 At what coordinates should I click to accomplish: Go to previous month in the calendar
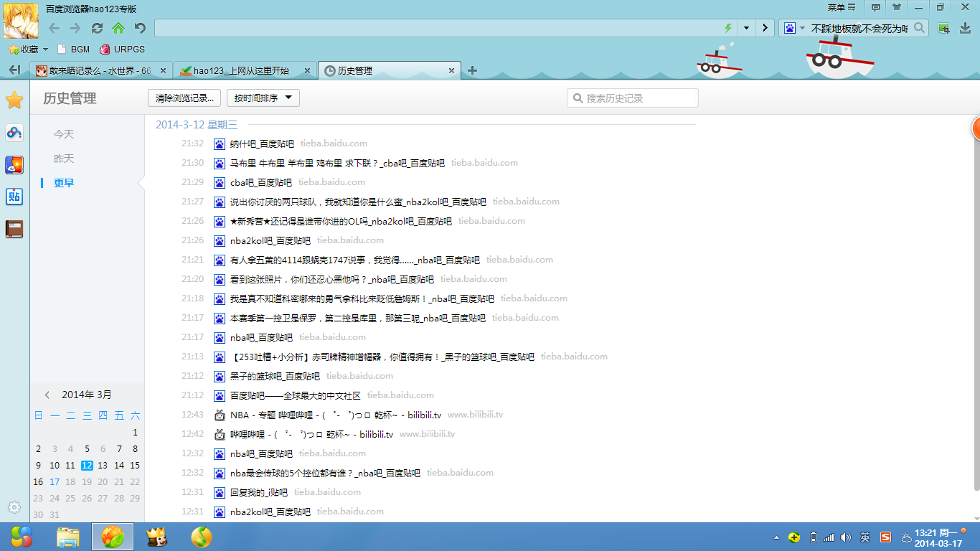pos(47,395)
